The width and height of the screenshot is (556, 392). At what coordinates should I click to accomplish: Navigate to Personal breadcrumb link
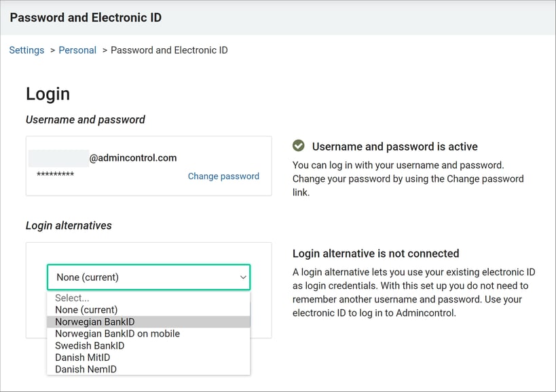[x=77, y=50]
